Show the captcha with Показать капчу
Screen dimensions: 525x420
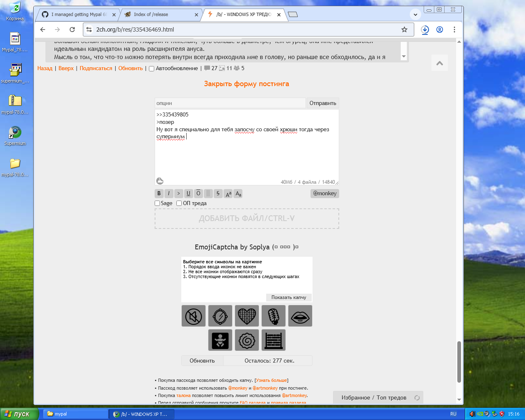coord(289,297)
